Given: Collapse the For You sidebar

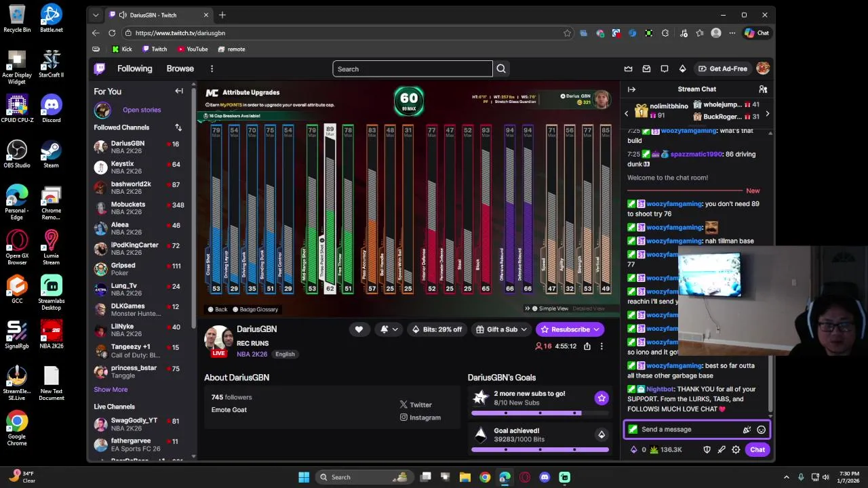Looking at the screenshot, I should (179, 91).
